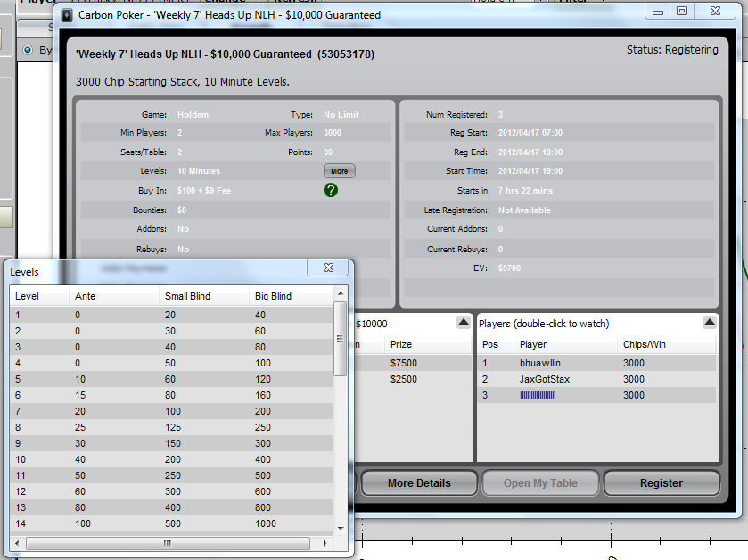Image resolution: width=748 pixels, height=560 pixels.
Task: Click the Carbon Poker window title icon
Action: tap(67, 15)
